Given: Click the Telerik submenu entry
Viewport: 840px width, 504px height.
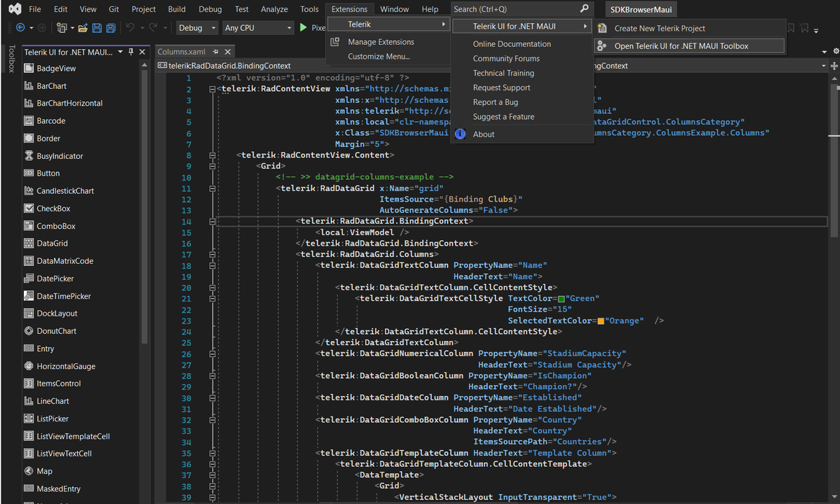Looking at the screenshot, I should 390,24.
